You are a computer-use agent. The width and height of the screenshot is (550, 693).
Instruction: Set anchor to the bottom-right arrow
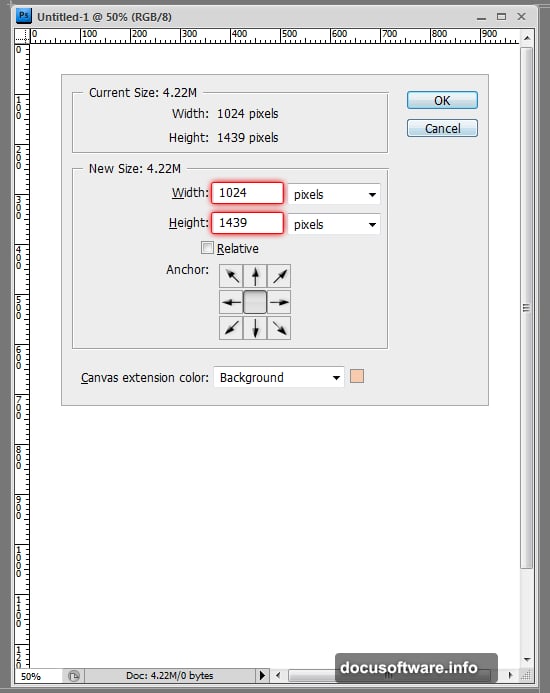[279, 328]
